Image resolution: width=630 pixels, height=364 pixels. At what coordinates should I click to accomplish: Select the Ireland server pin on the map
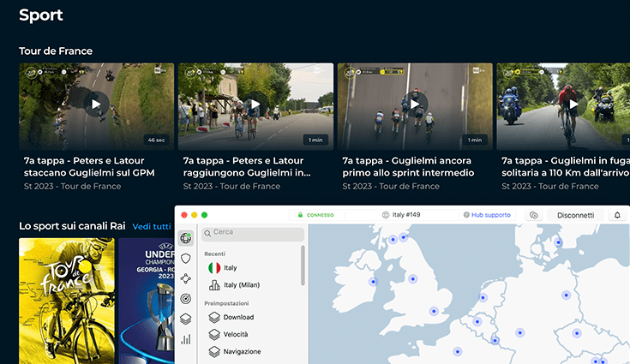point(373,282)
